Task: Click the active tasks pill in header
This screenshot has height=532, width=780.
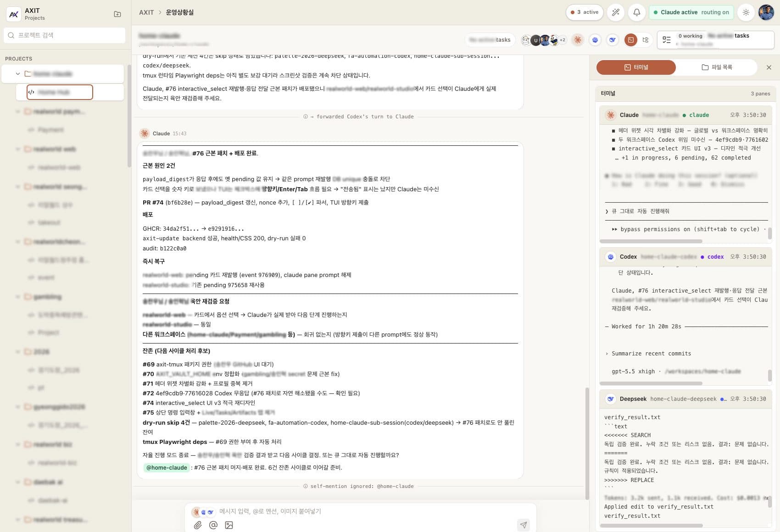Action: tap(490, 40)
